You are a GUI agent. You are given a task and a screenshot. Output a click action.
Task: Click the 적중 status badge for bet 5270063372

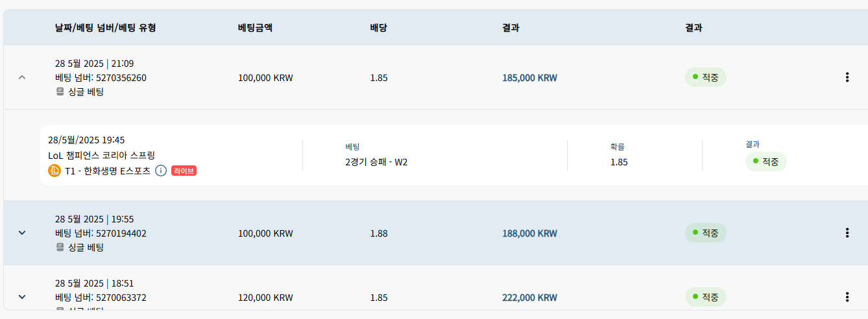(x=706, y=297)
